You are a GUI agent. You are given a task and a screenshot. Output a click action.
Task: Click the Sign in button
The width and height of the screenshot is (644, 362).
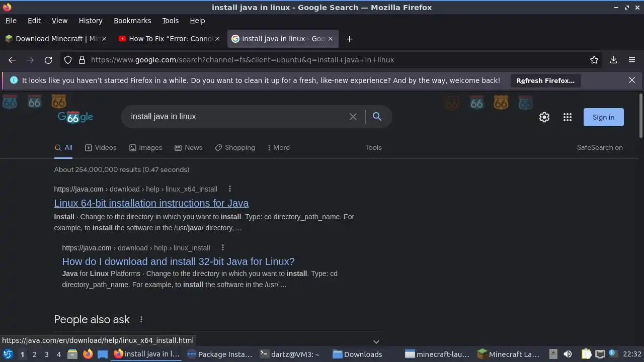(603, 117)
